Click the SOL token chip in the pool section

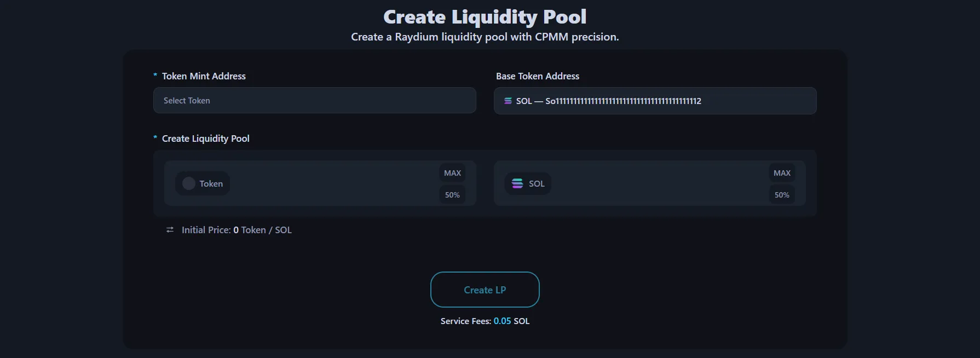527,183
